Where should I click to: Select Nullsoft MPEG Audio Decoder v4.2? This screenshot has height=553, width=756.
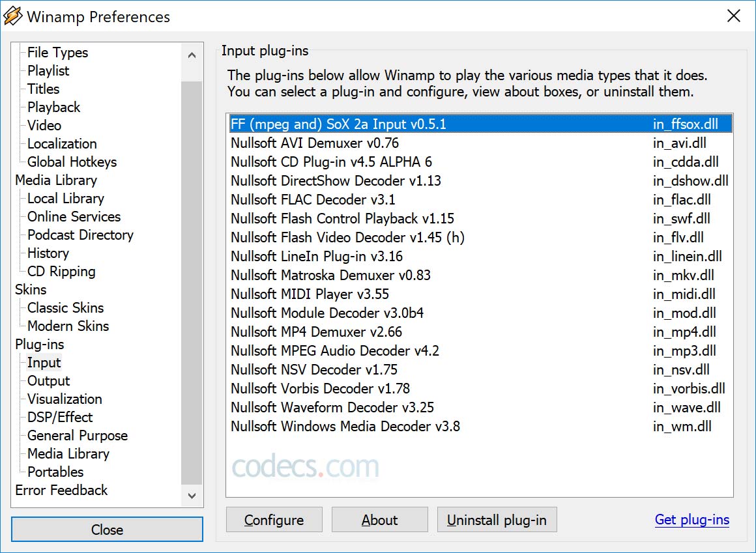(480, 350)
